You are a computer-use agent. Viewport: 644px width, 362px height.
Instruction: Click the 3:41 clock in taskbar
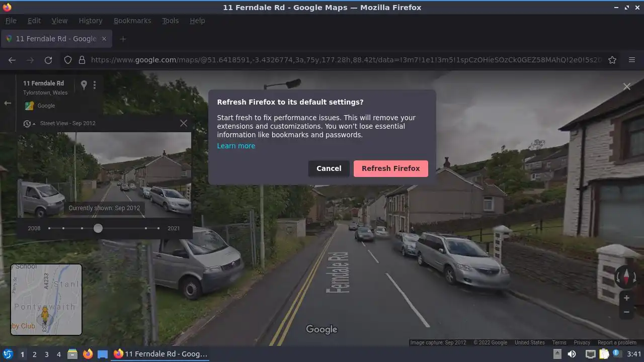click(634, 354)
